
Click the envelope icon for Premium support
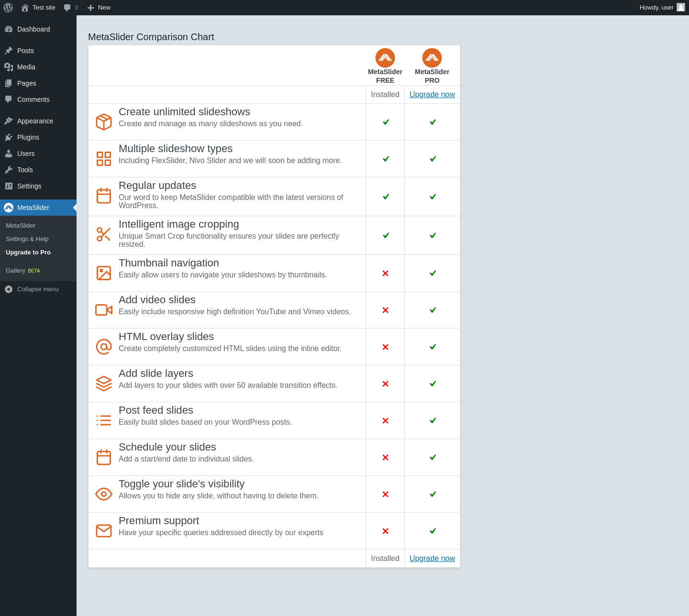(x=104, y=531)
